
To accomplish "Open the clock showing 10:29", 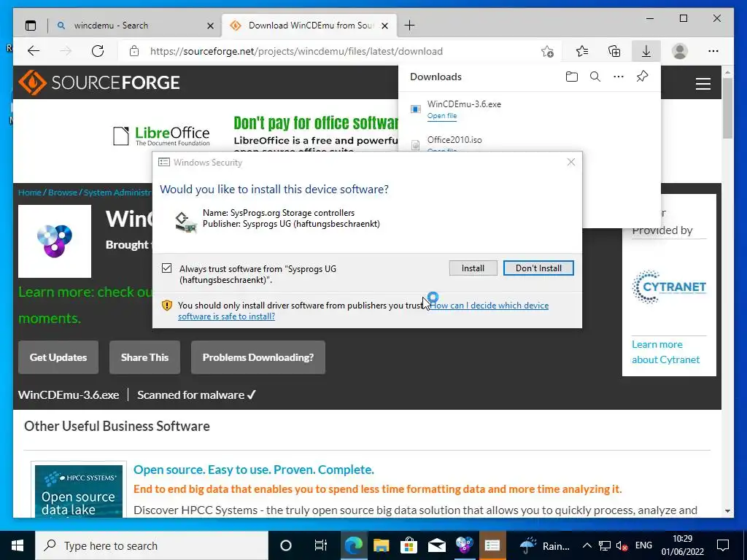I will tap(682, 545).
